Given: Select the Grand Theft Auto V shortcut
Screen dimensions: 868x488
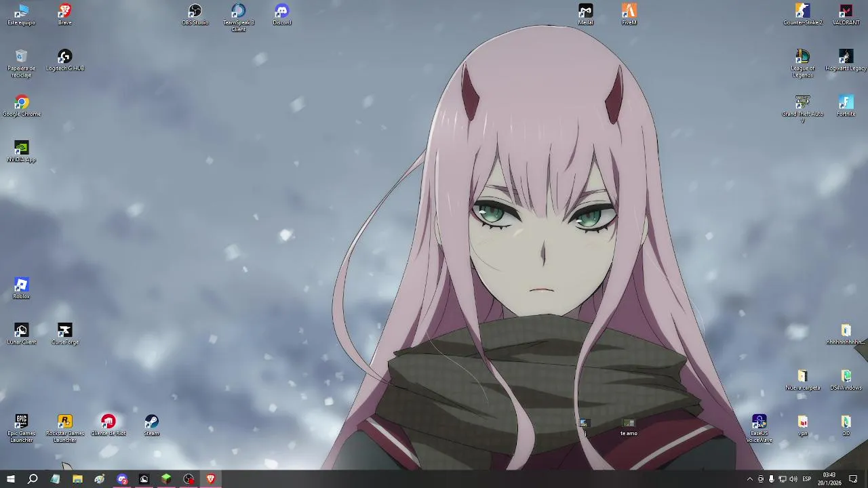Looking at the screenshot, I should click(x=803, y=108).
